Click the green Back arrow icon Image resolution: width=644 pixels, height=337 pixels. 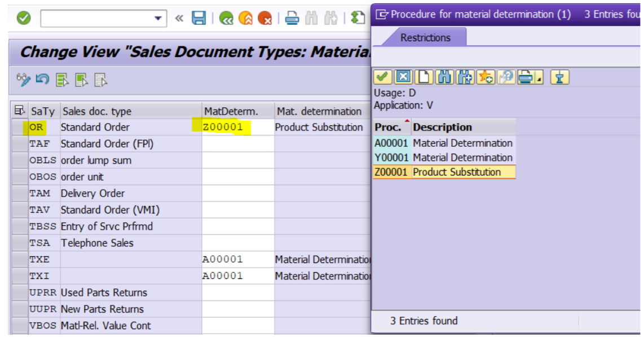pos(227,18)
